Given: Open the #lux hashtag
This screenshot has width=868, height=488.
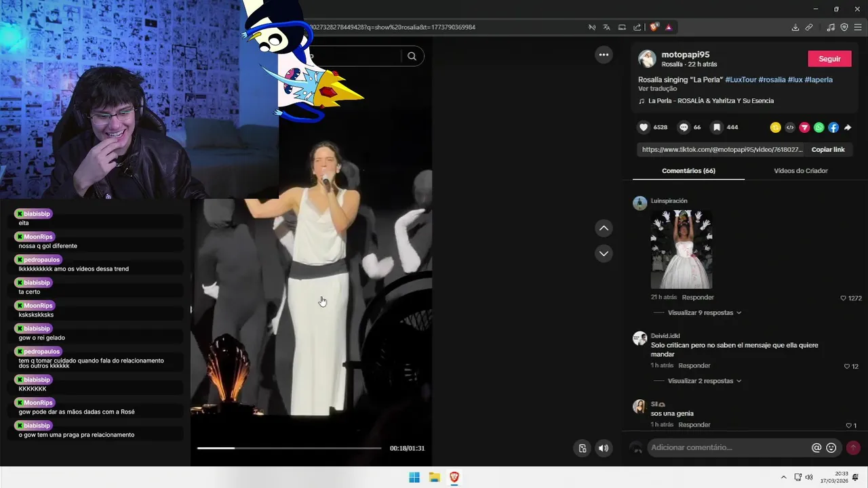Looking at the screenshot, I should click(795, 79).
